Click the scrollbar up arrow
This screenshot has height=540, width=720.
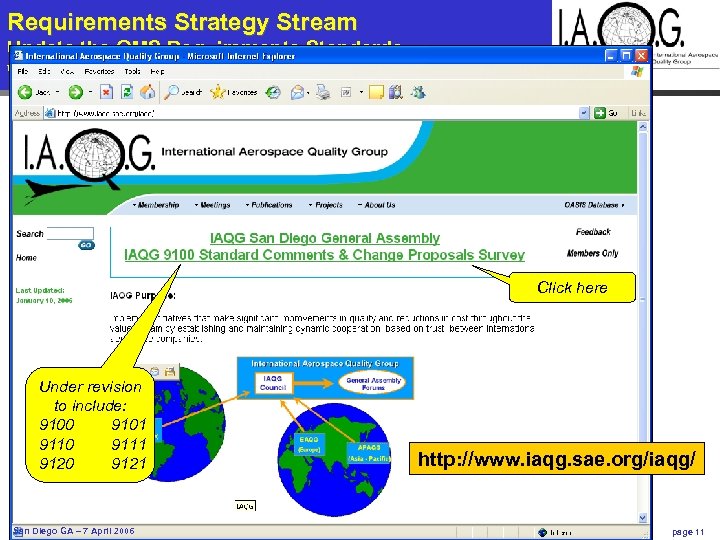643,126
